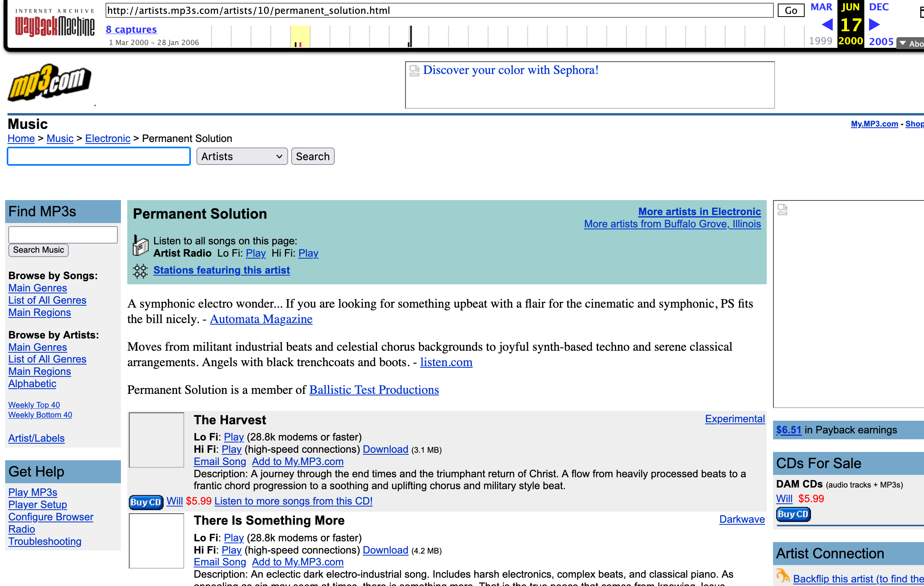Play Artist Radio in Hi Fi
The image size is (924, 586).
(308, 253)
